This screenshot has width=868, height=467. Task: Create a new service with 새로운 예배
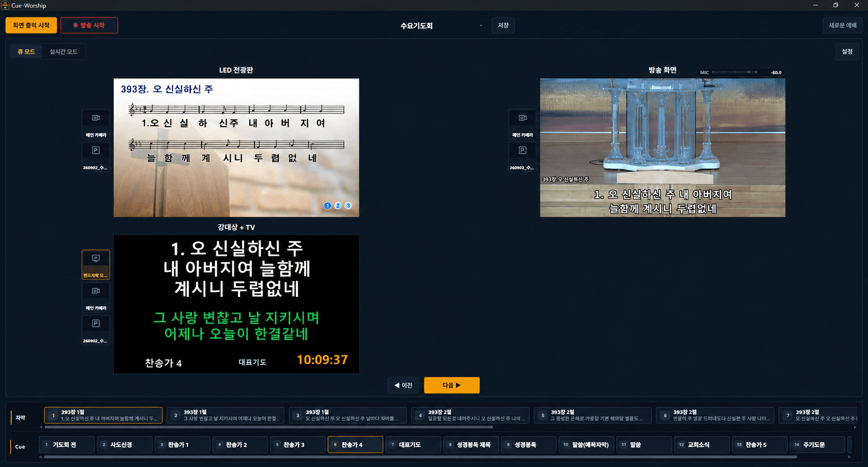(x=842, y=25)
